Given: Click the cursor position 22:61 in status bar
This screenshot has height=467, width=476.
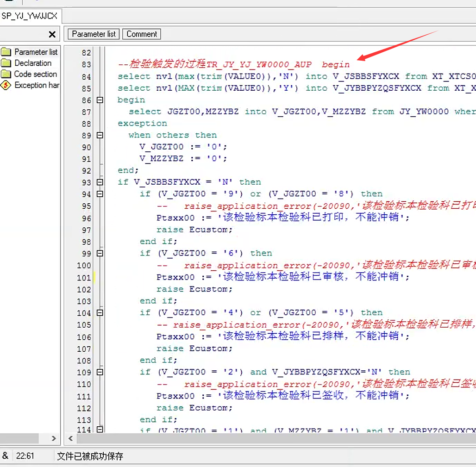Looking at the screenshot, I should point(25,456).
